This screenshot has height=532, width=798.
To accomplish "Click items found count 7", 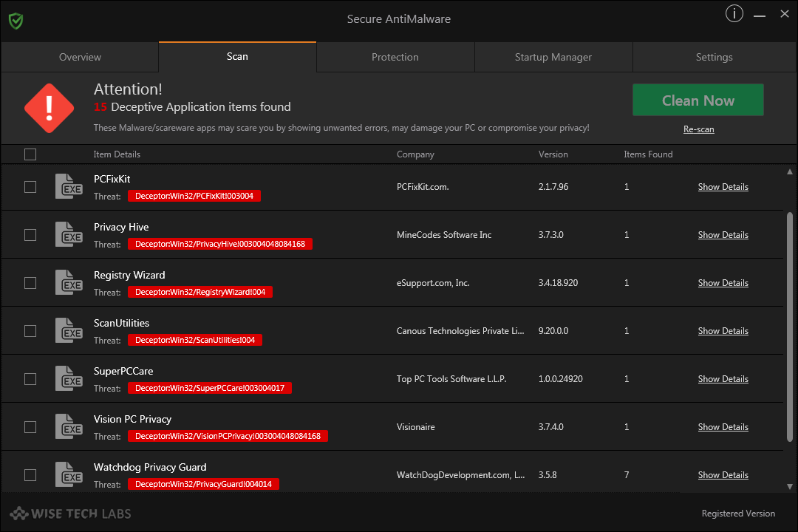I will pos(627,474).
